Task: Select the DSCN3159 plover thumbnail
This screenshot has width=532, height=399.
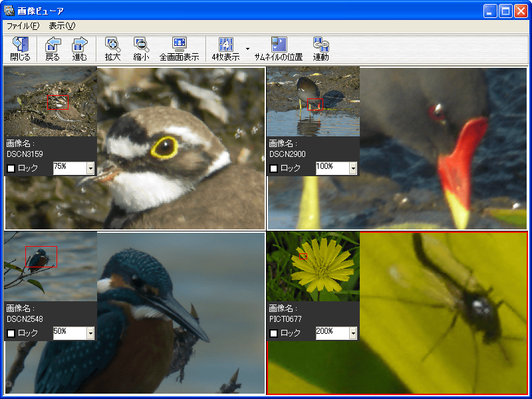Action: click(51, 102)
